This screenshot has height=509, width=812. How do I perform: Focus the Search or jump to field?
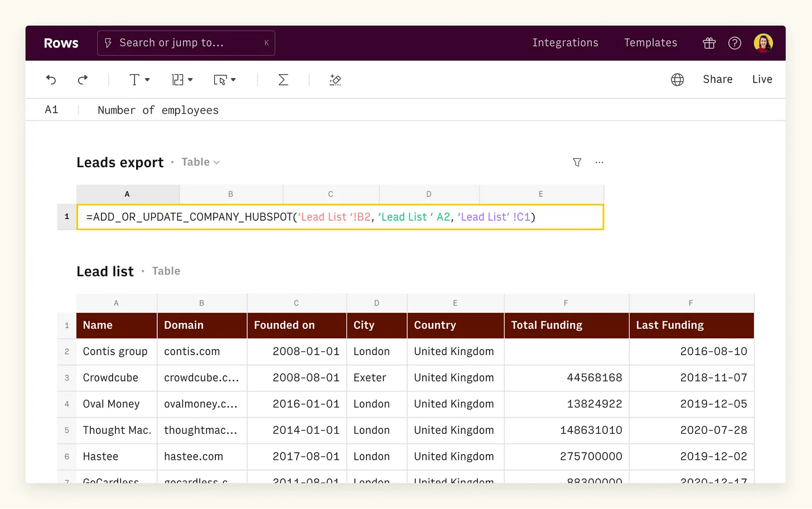[x=186, y=43]
